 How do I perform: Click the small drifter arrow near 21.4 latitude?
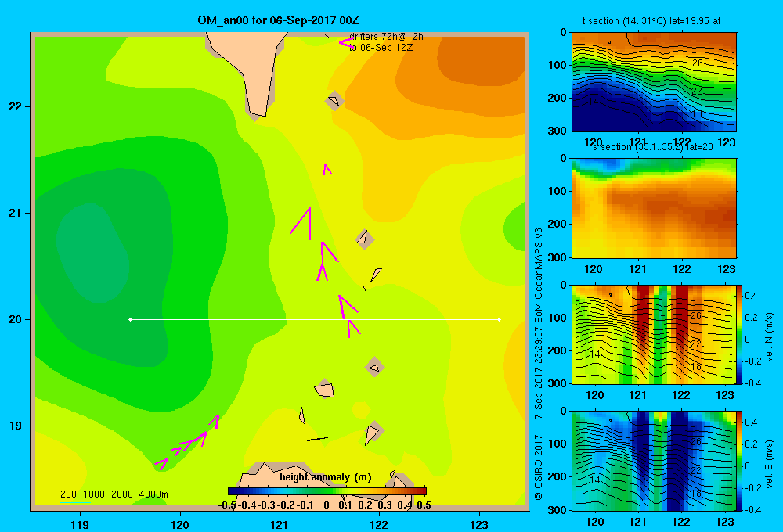point(327,169)
